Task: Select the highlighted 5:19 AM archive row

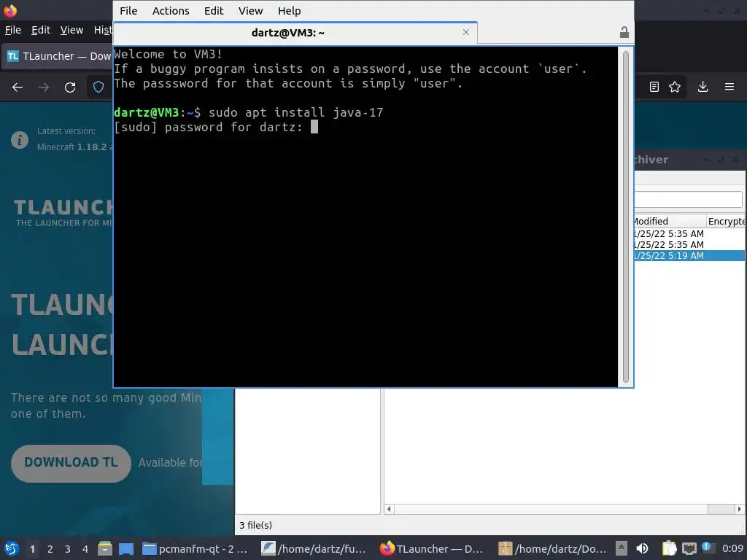Action: pyautogui.click(x=689, y=256)
